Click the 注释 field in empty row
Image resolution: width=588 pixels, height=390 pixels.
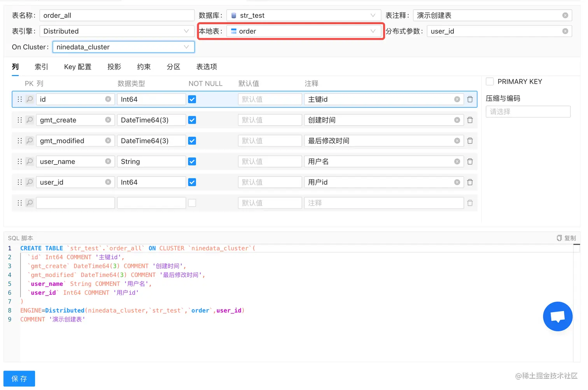coord(384,203)
